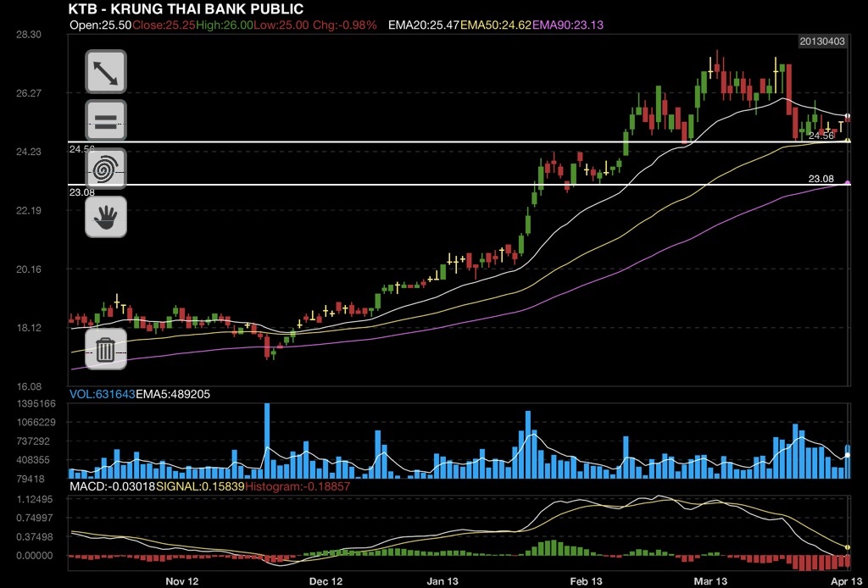Screen dimensions: 868x588
Task: Click the tallest volume bar in late November
Action: pyautogui.click(x=267, y=441)
